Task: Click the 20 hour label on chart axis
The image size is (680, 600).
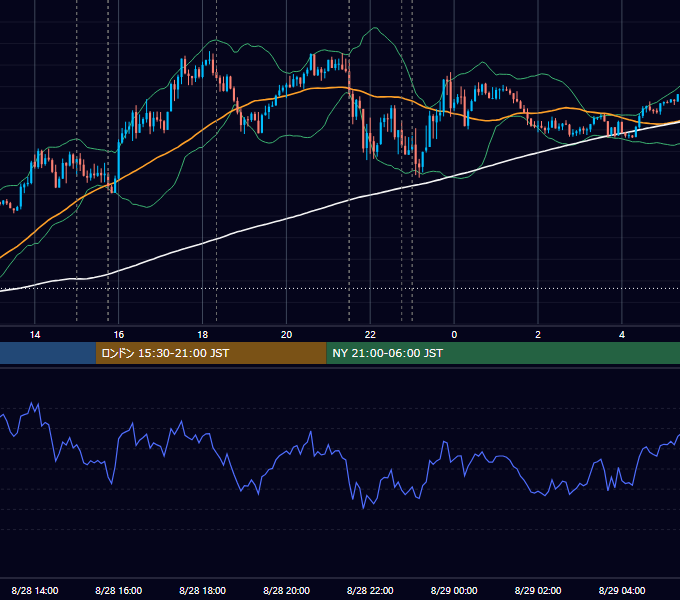Action: pyautogui.click(x=286, y=335)
